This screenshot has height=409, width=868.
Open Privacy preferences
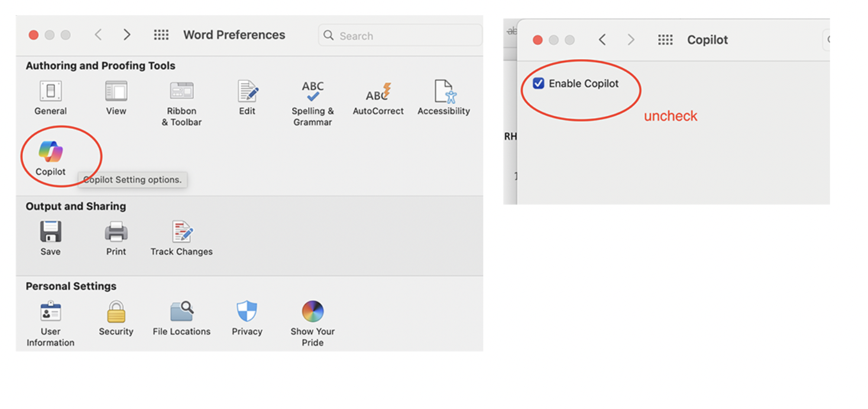247,311
